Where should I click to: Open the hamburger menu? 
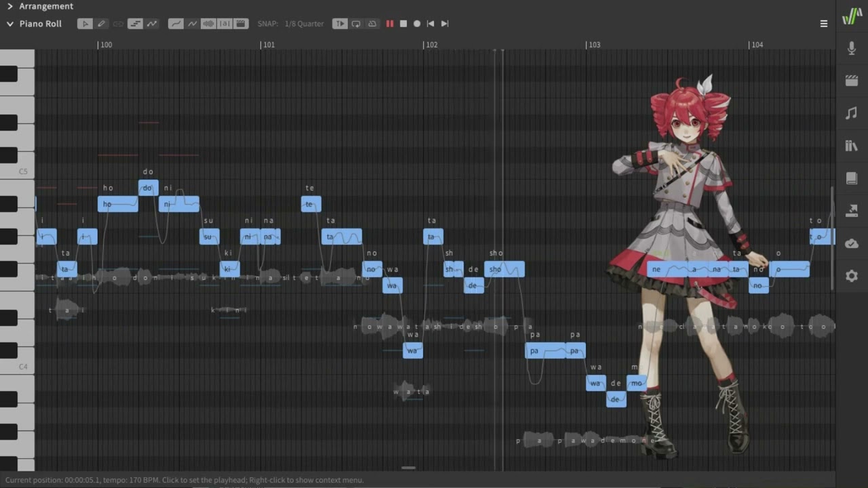824,24
